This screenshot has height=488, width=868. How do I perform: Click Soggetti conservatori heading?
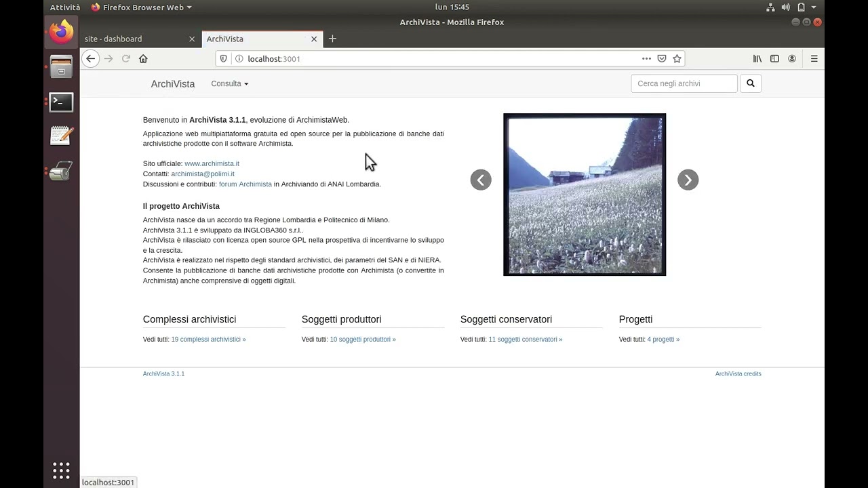tap(506, 319)
